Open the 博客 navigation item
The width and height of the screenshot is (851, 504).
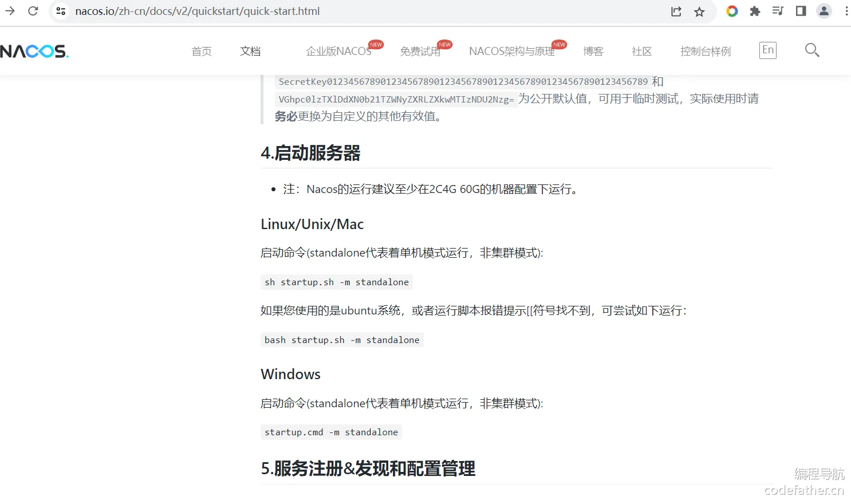(593, 52)
